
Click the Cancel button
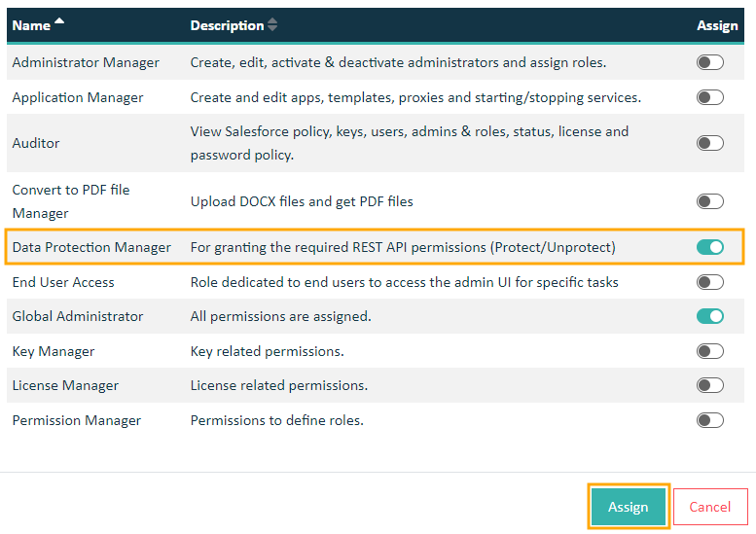click(709, 507)
